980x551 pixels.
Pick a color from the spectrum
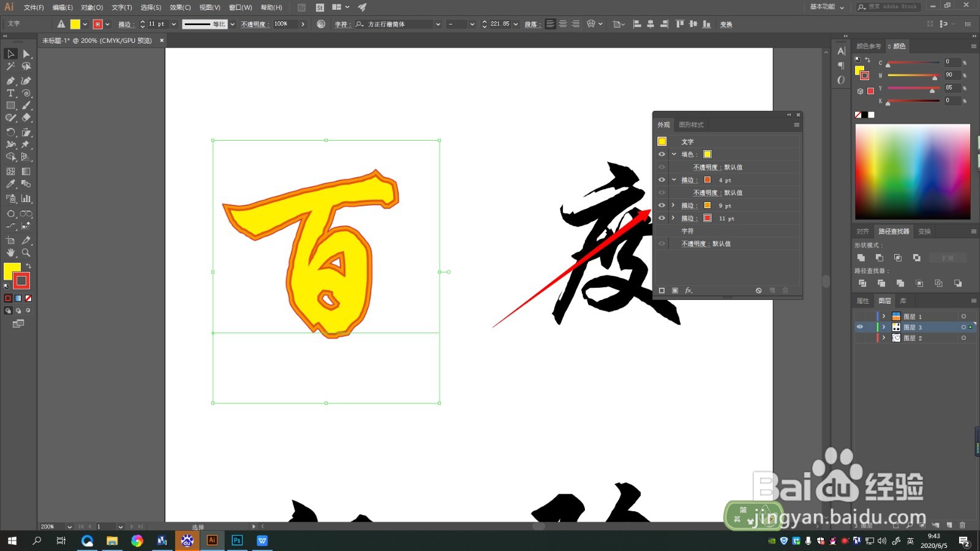coord(913,172)
